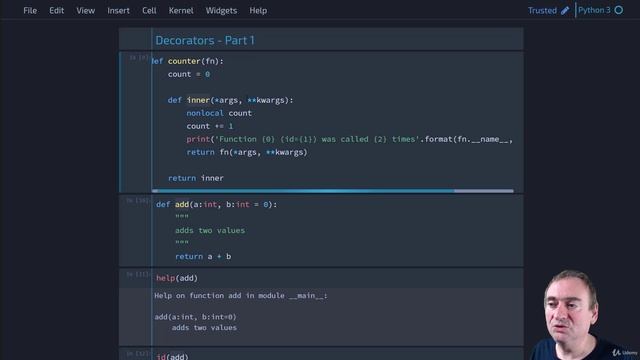Open the Kernel menu

coord(181,11)
